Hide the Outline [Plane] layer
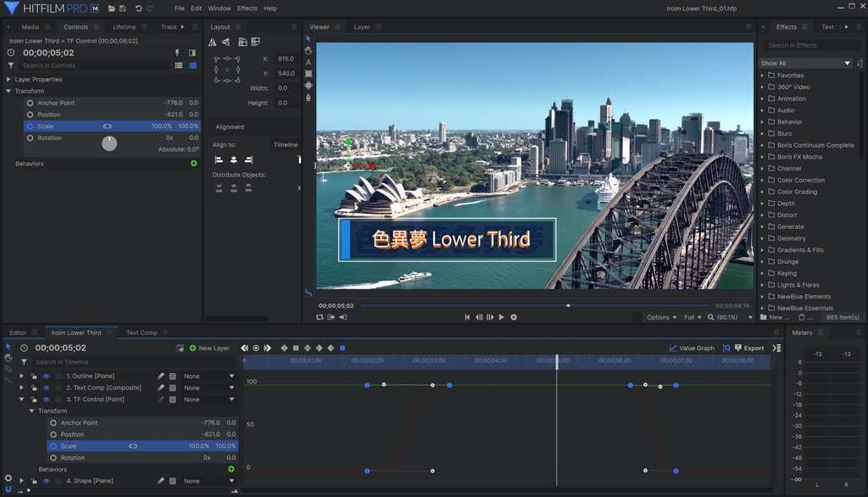Viewport: 868px width, 497px height. click(x=47, y=376)
